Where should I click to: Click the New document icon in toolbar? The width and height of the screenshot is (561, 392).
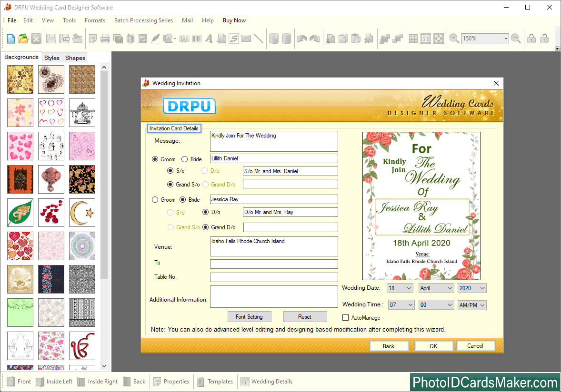11,39
